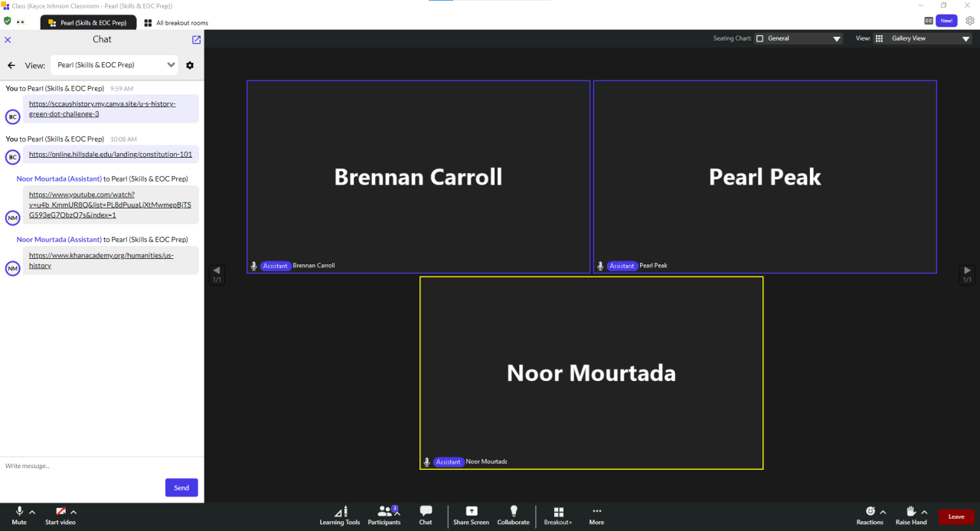Open Learning Tools

click(340, 515)
